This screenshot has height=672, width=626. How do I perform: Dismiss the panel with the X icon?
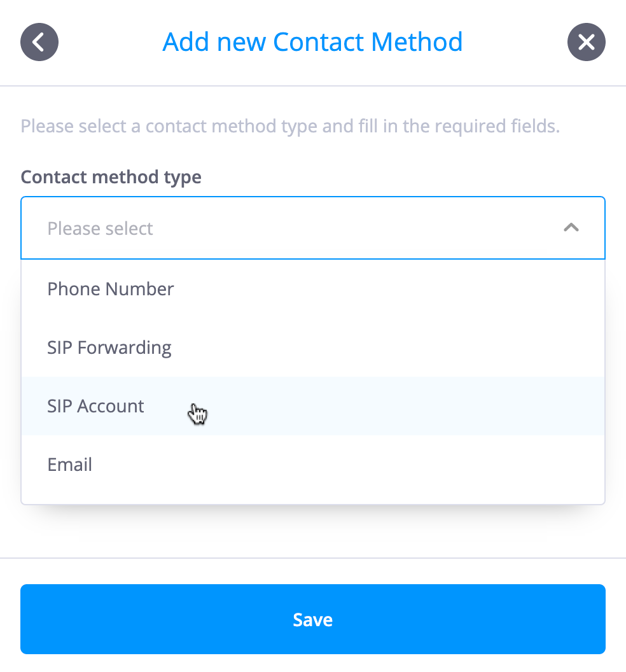(586, 42)
